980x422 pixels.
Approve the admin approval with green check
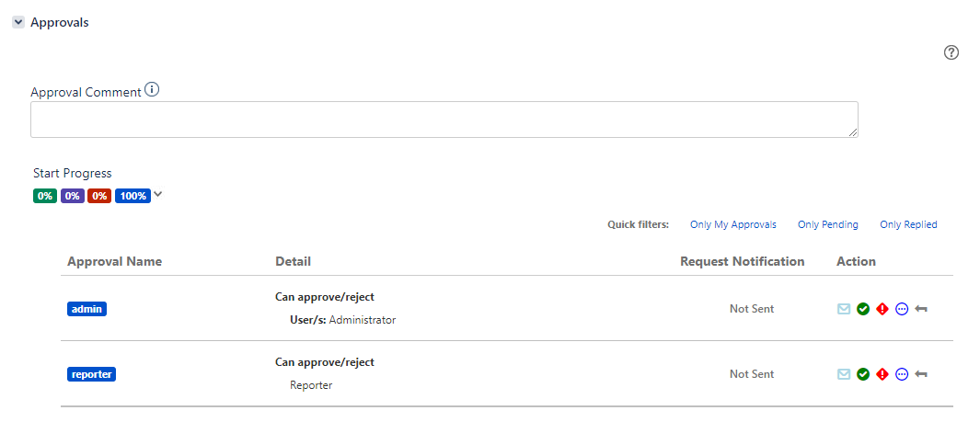[x=863, y=309]
